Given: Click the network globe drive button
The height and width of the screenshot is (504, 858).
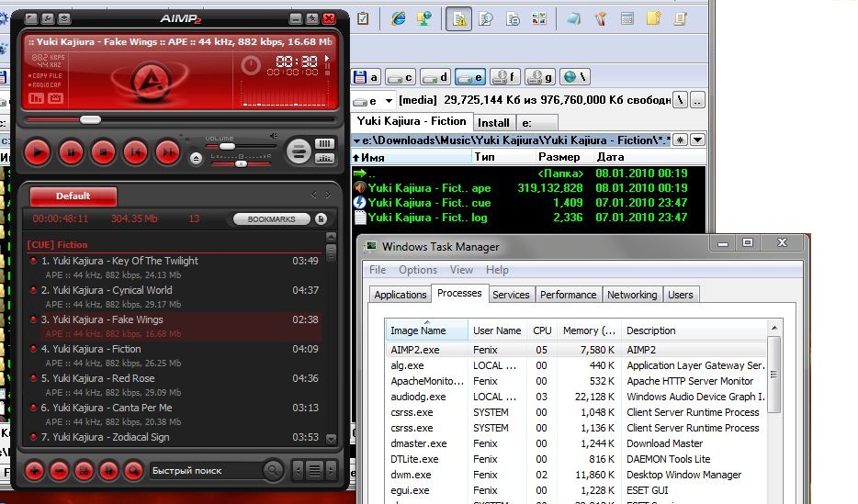Looking at the screenshot, I should tap(575, 77).
